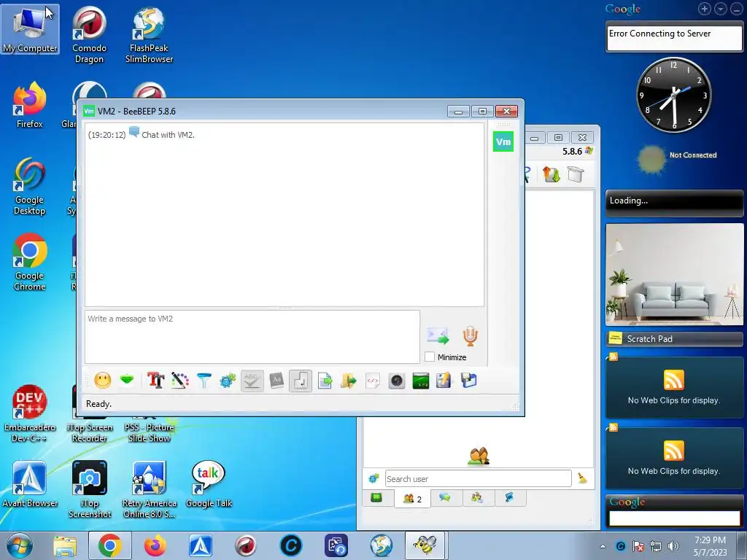The image size is (747, 560).
Task: Click the blue funnel filter messages icon
Action: coord(204,381)
